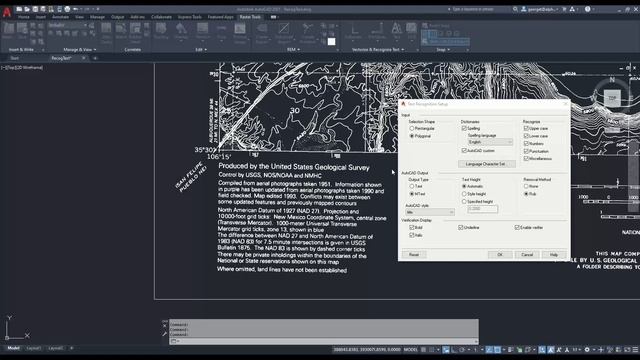Click the ViewCube TOP face
This screenshot has height=360, width=640.
click(612, 98)
